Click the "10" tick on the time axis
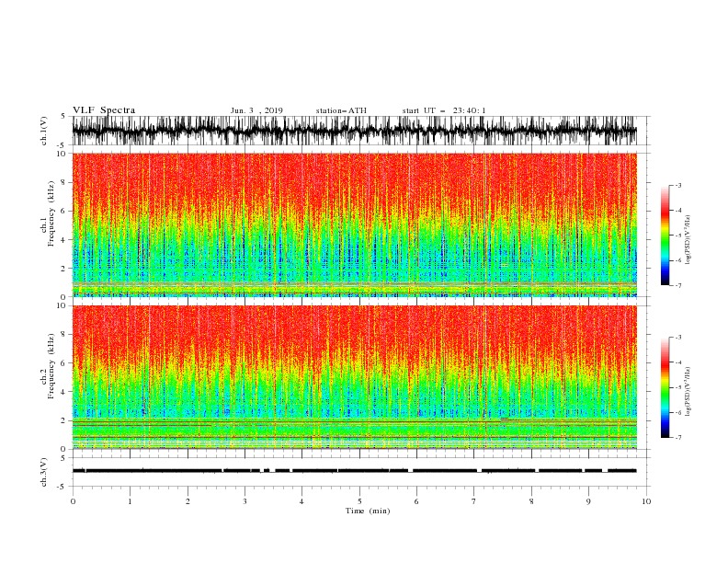This screenshot has width=728, height=563. click(646, 501)
